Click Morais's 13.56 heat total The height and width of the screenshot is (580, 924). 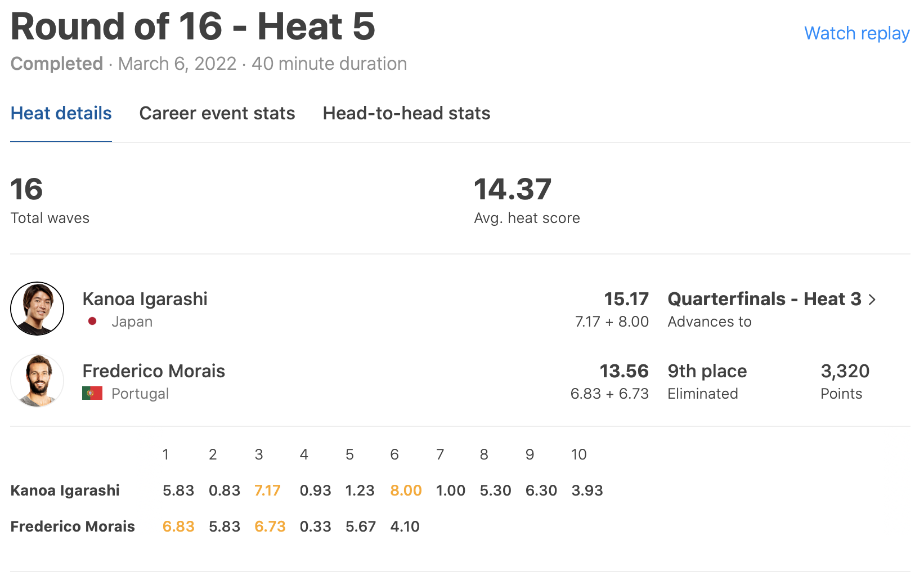pyautogui.click(x=624, y=371)
